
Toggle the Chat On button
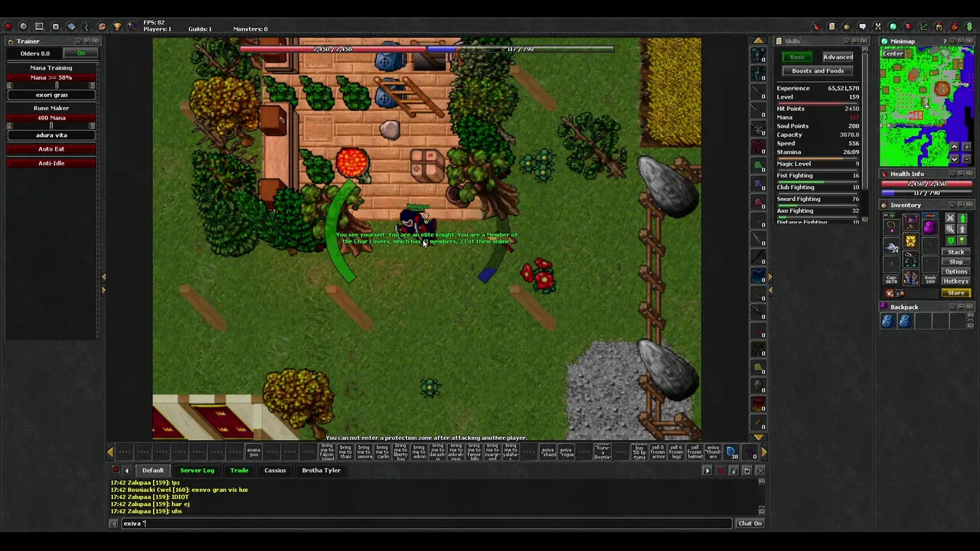(750, 523)
